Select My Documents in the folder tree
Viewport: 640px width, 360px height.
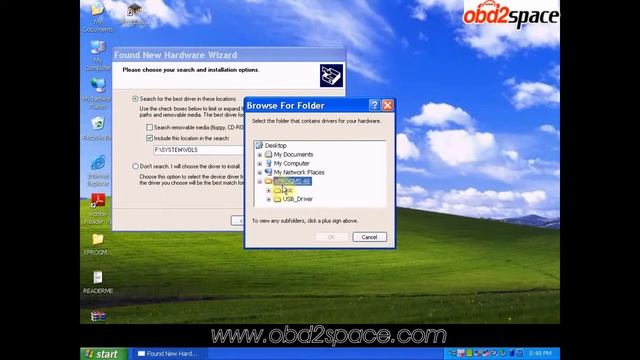(293, 154)
